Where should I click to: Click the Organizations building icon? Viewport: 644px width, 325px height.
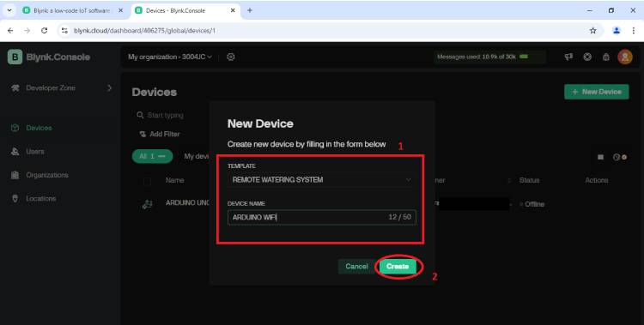(15, 175)
